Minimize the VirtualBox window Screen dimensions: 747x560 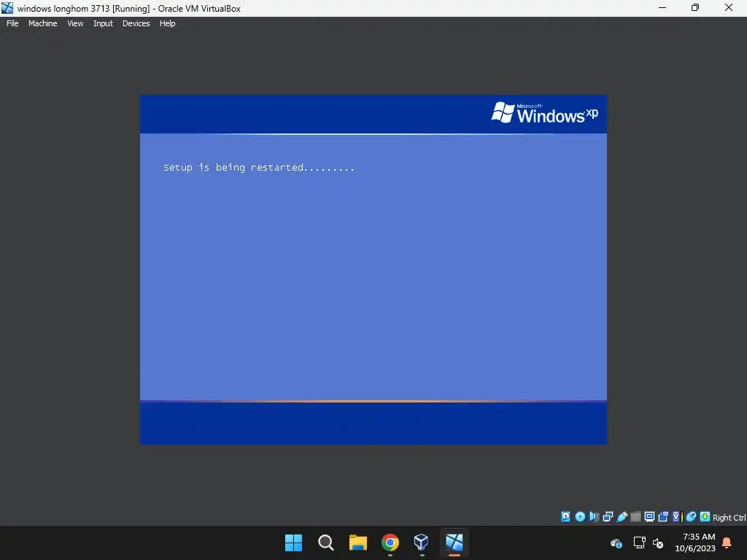(x=662, y=8)
